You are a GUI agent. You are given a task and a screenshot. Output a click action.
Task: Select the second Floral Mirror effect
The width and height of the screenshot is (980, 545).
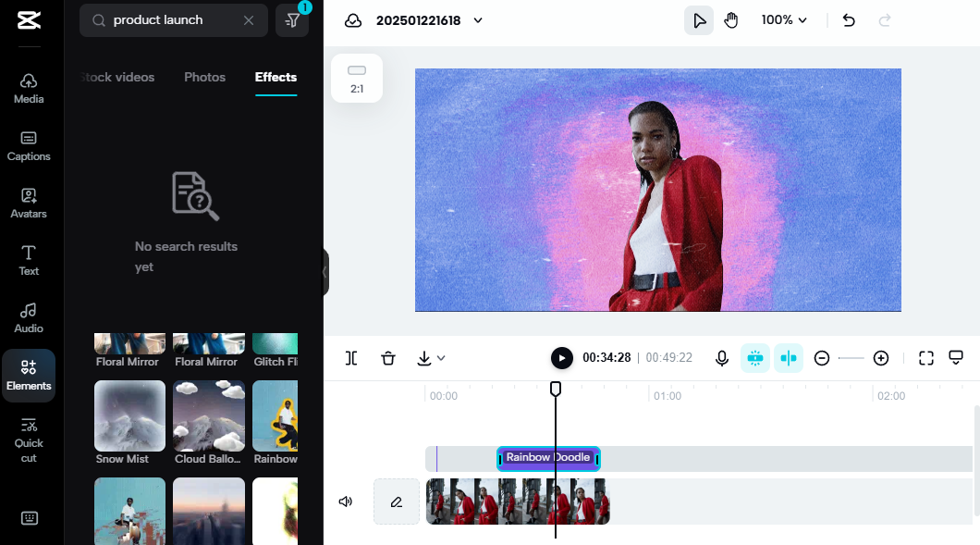[x=209, y=351]
